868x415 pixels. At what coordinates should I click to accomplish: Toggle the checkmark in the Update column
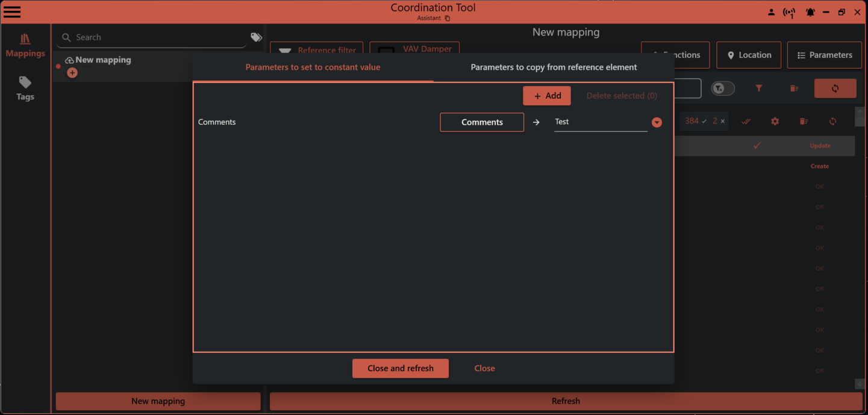point(757,145)
